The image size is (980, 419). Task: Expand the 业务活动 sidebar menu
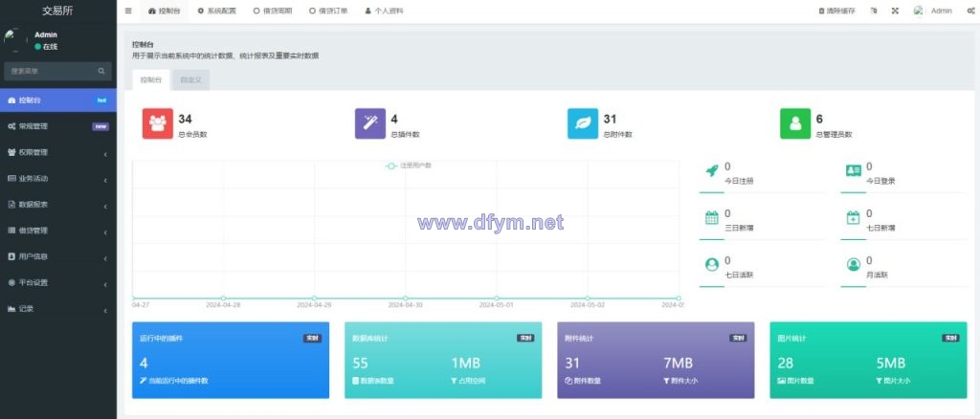[x=58, y=179]
